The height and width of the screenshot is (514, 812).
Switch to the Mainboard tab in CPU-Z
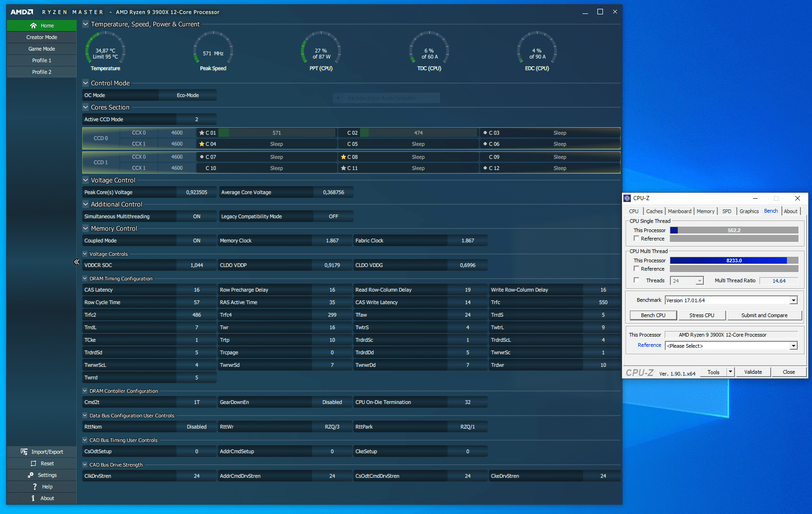(x=680, y=211)
